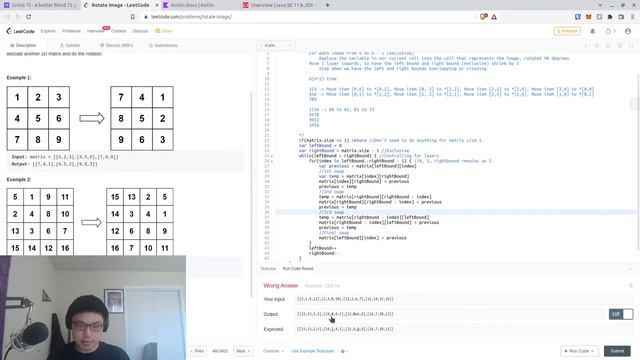
Task: Open the Brave Shields lion icon
Action: (484, 17)
